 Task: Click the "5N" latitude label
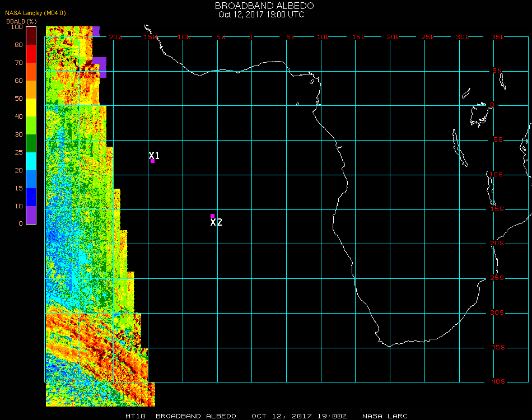coord(497,71)
